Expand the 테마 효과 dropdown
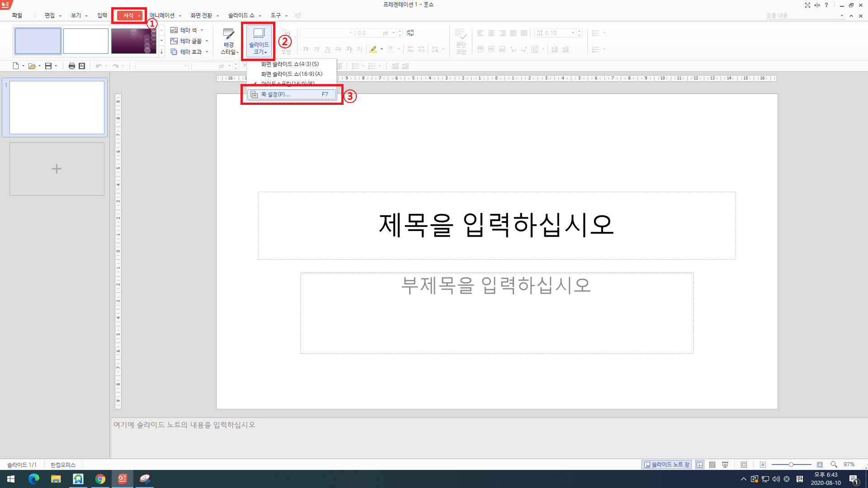Viewport: 868px width, 488px height. point(207,52)
